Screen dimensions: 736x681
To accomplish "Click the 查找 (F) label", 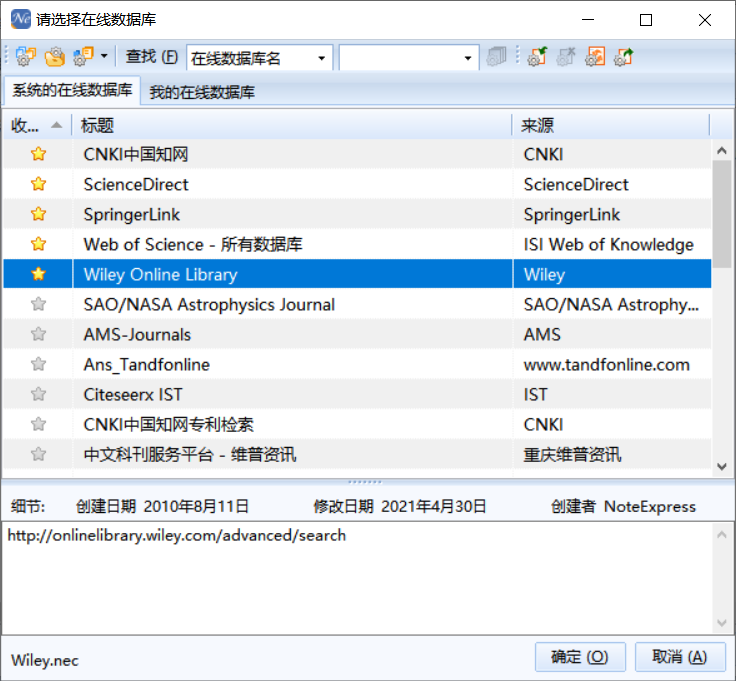I will [152, 57].
